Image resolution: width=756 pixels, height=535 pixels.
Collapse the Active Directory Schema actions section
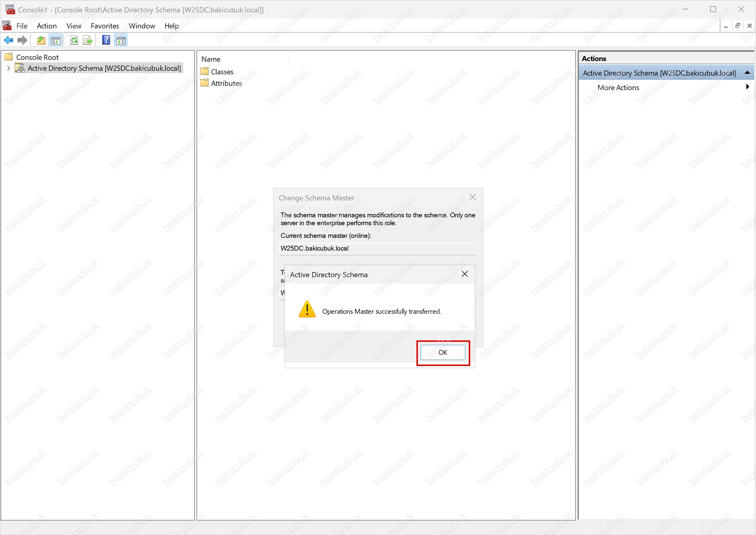coord(747,73)
